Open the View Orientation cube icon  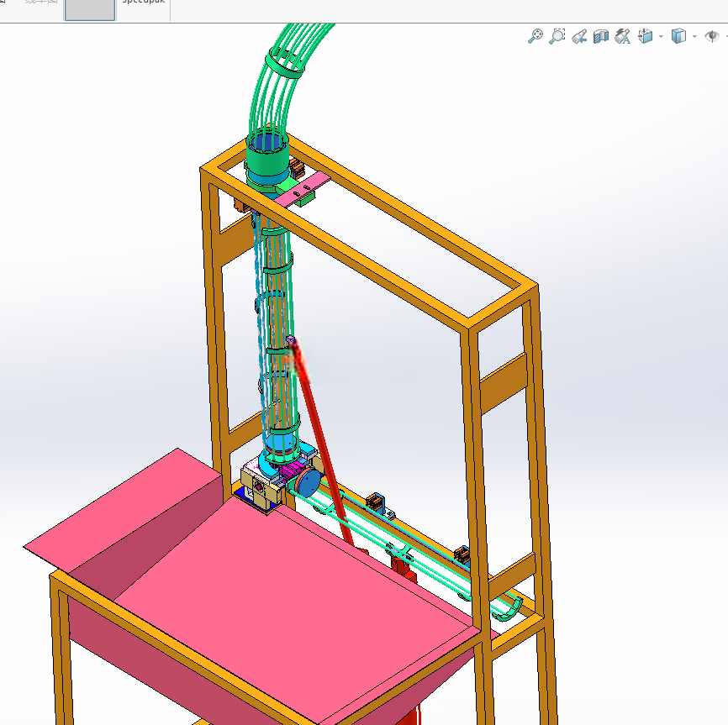tap(646, 36)
